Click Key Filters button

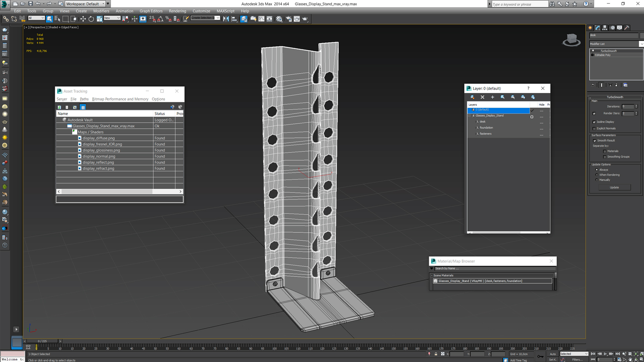[577, 360]
